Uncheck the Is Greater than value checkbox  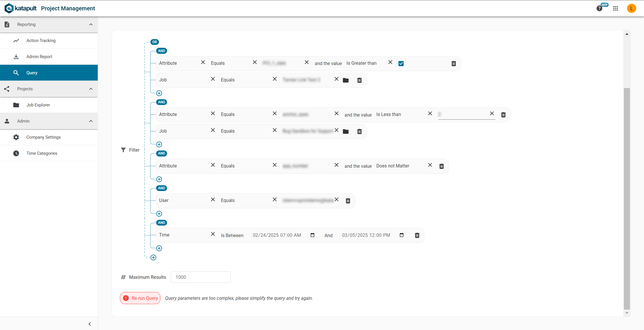[401, 64]
